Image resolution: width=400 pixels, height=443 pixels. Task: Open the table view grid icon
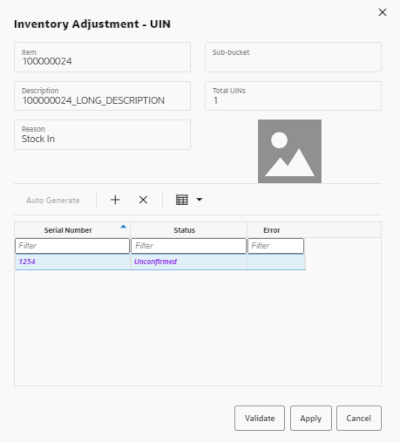pyautogui.click(x=182, y=200)
